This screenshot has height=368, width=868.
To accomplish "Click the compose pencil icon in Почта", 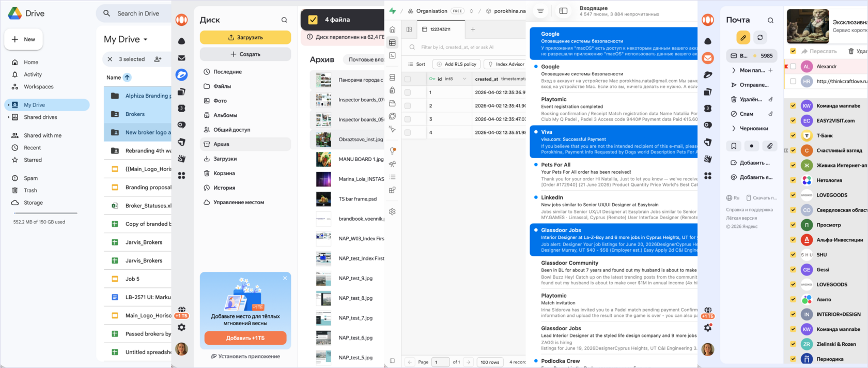I will (x=743, y=37).
